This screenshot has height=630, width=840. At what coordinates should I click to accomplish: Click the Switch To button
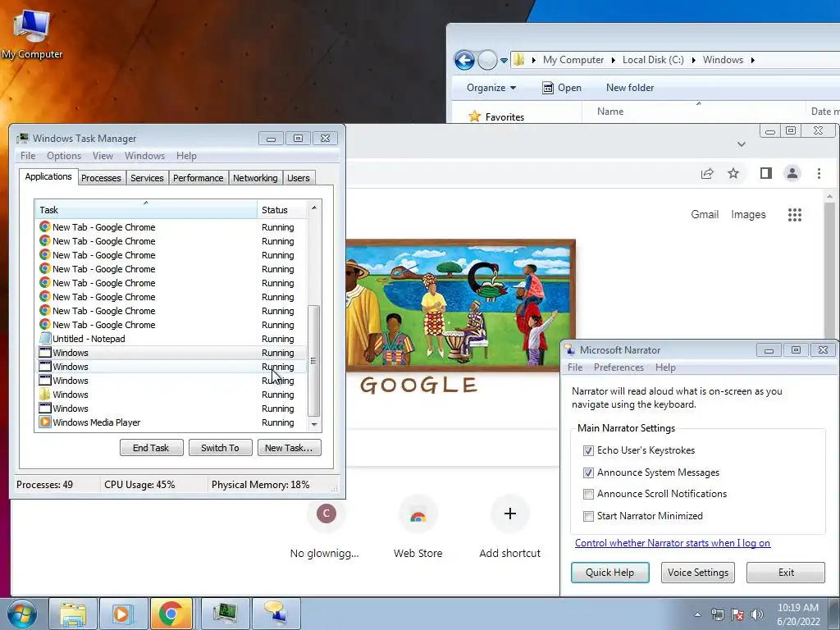220,448
